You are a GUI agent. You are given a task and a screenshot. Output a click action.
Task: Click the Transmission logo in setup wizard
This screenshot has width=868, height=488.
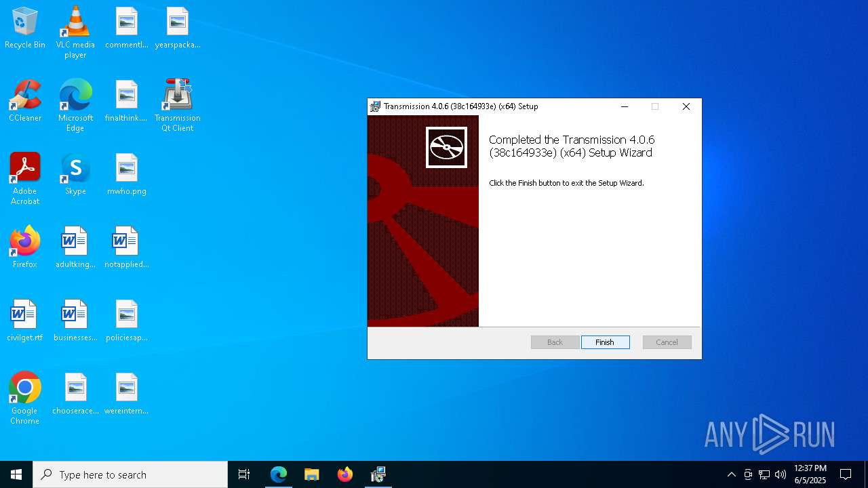tap(446, 147)
